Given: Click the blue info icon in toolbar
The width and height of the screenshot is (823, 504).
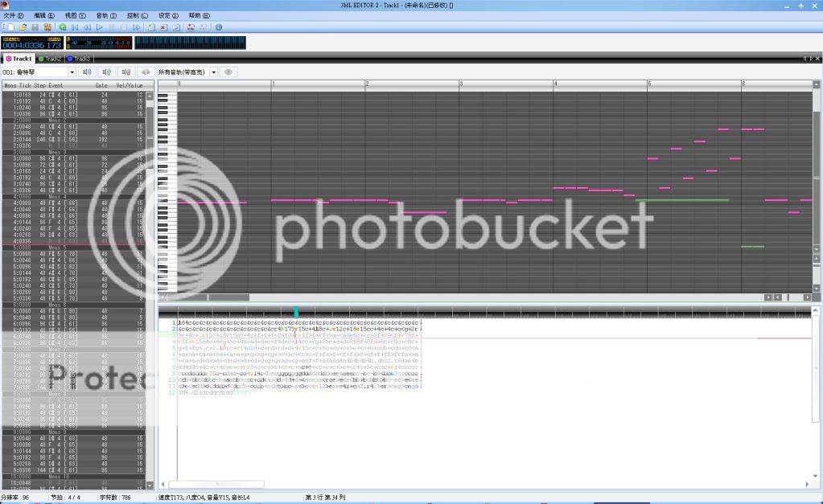Looking at the screenshot, I should tap(219, 27).
